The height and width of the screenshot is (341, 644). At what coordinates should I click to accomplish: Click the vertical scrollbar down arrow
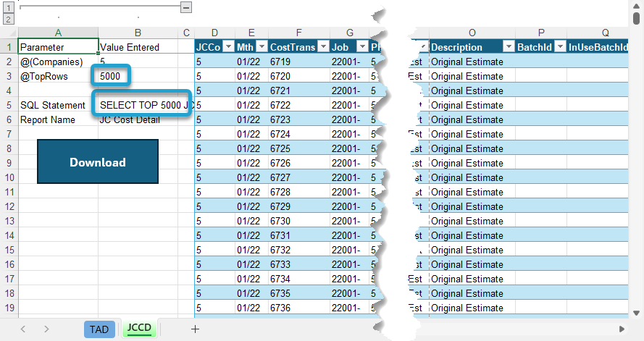[636, 313]
